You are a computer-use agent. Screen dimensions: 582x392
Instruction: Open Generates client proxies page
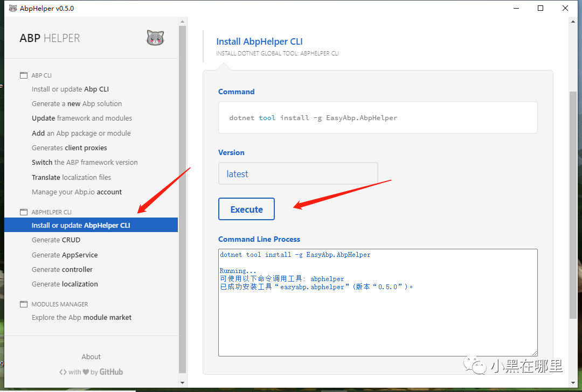69,148
